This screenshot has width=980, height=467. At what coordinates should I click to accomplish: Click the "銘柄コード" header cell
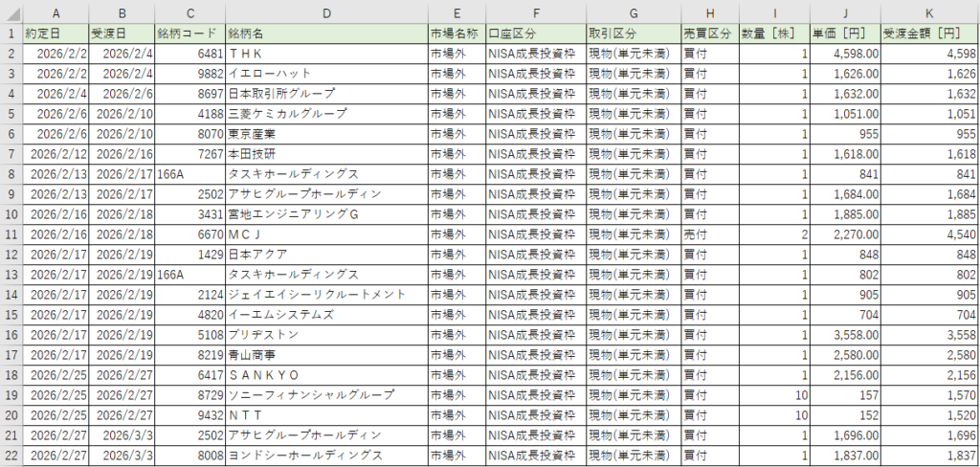tap(189, 33)
